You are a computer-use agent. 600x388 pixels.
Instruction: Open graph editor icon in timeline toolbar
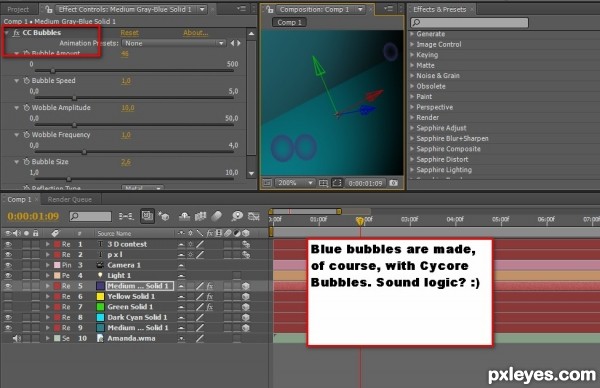[253, 217]
